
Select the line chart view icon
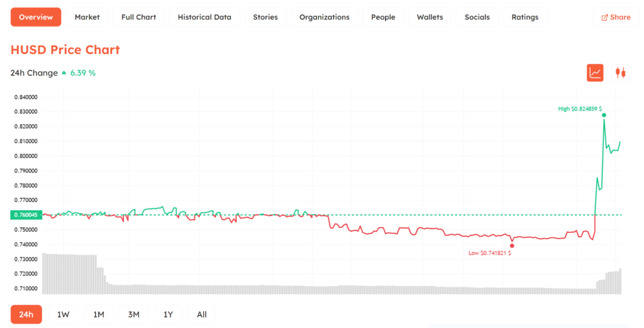pyautogui.click(x=595, y=73)
